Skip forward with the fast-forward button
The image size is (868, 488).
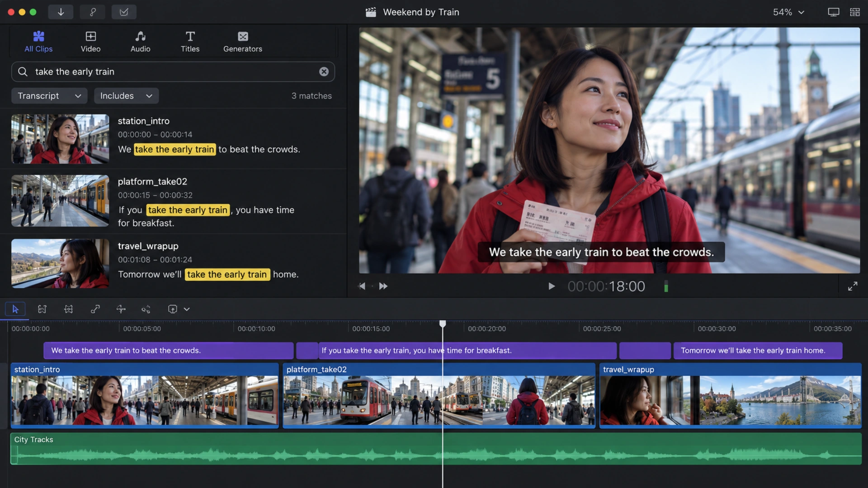pos(383,286)
